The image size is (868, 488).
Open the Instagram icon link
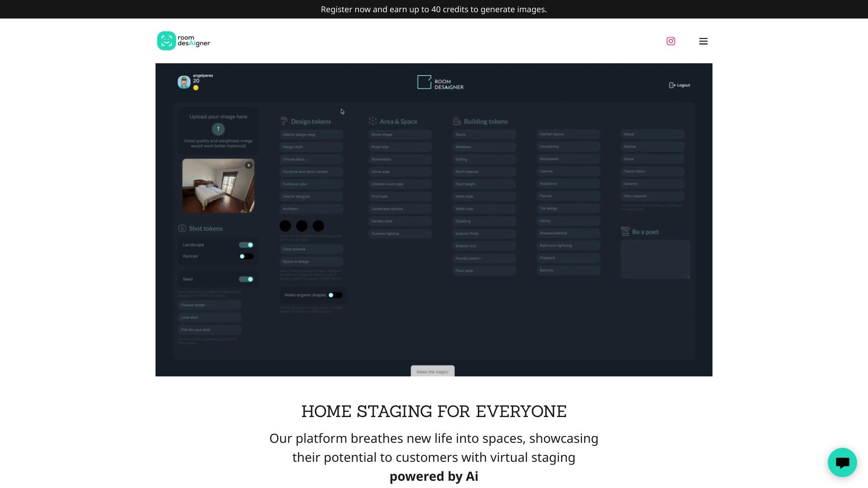point(670,41)
